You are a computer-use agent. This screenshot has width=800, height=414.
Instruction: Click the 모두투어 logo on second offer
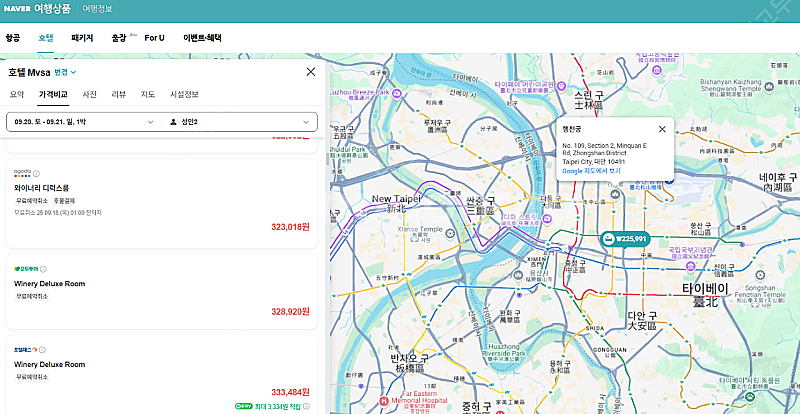coord(26,269)
